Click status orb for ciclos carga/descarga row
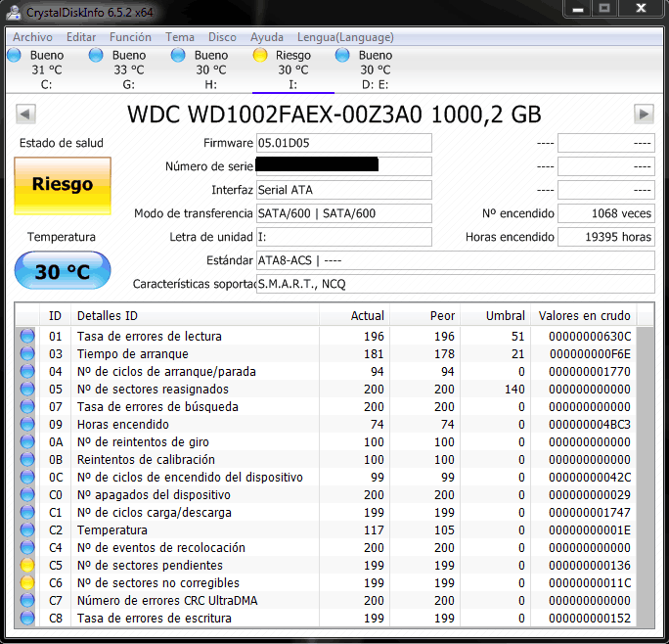Image resolution: width=669 pixels, height=644 pixels. [x=27, y=512]
